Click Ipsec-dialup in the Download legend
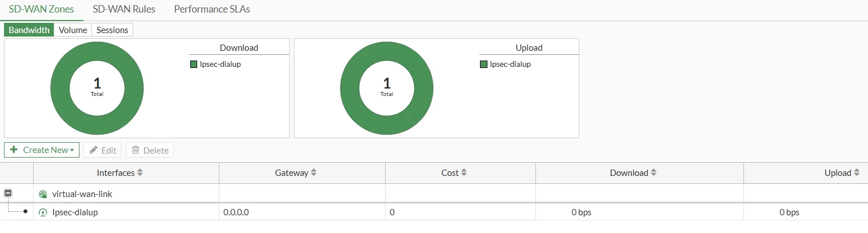Screen dimensions: 868x233 pos(220,65)
